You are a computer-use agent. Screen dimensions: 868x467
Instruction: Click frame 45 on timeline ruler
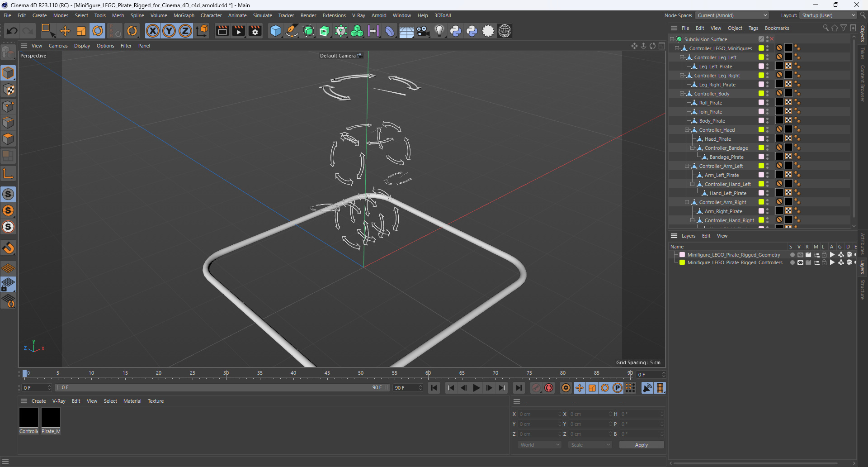[327, 373]
